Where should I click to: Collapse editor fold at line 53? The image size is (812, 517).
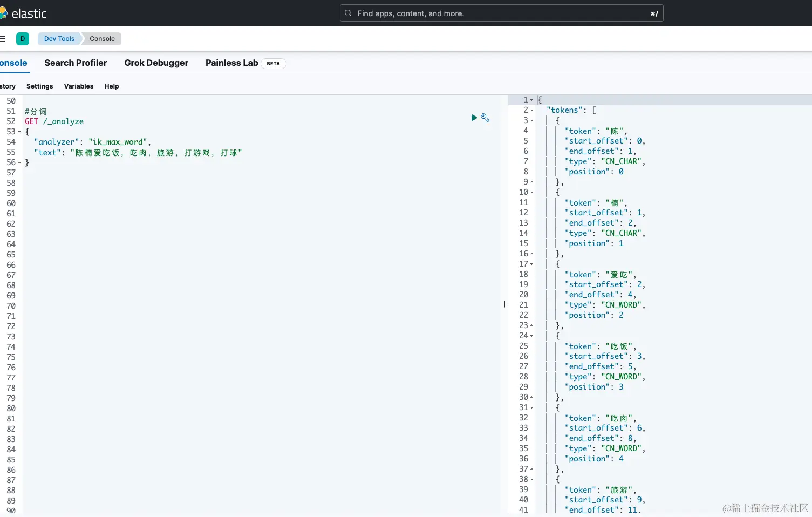point(19,132)
